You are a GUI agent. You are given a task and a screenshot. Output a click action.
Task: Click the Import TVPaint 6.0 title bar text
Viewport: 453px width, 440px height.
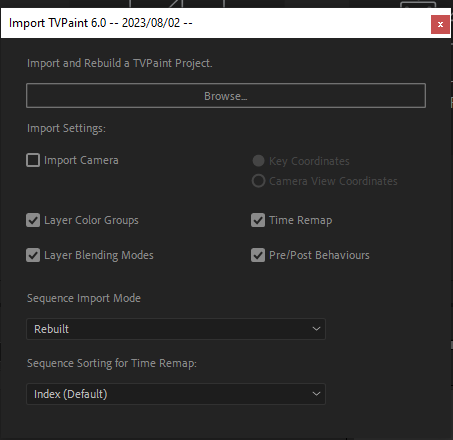pyautogui.click(x=101, y=23)
